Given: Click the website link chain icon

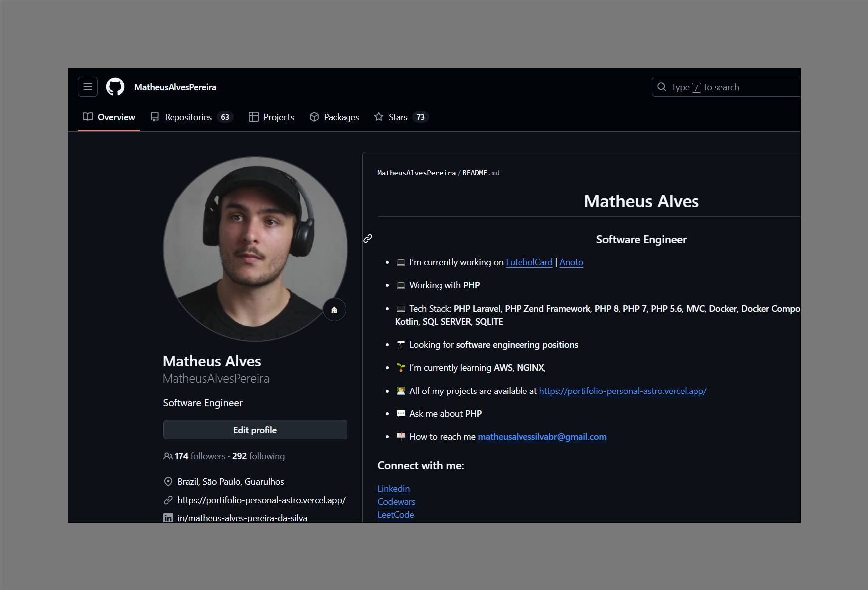Looking at the screenshot, I should point(168,500).
